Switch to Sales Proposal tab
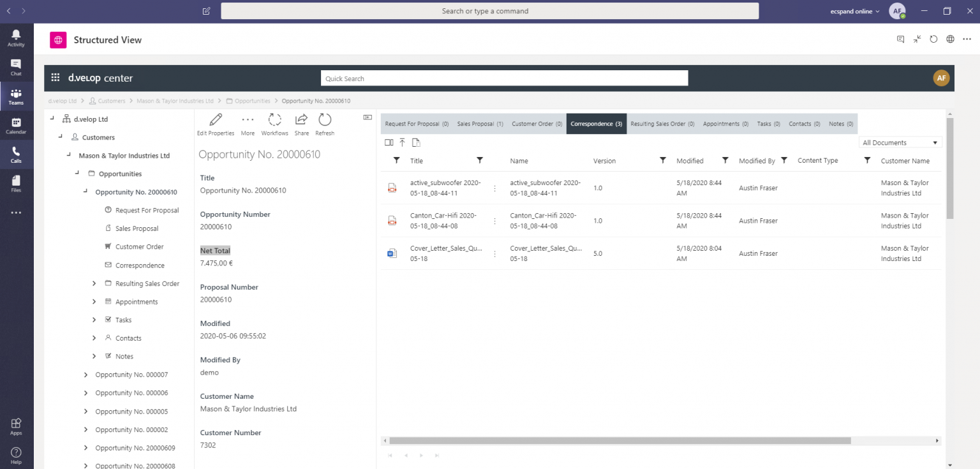This screenshot has height=469, width=980. [480, 124]
